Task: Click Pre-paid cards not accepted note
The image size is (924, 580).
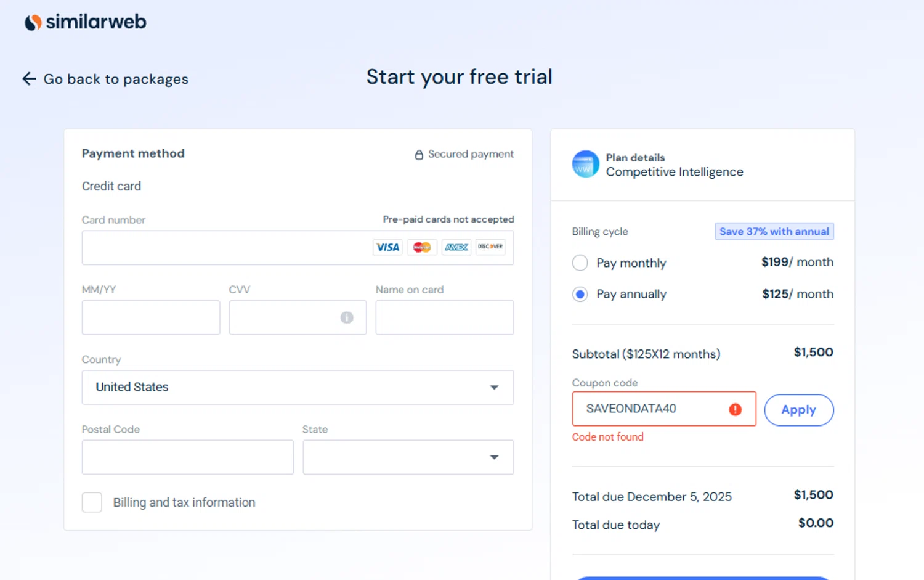Action: pos(448,219)
